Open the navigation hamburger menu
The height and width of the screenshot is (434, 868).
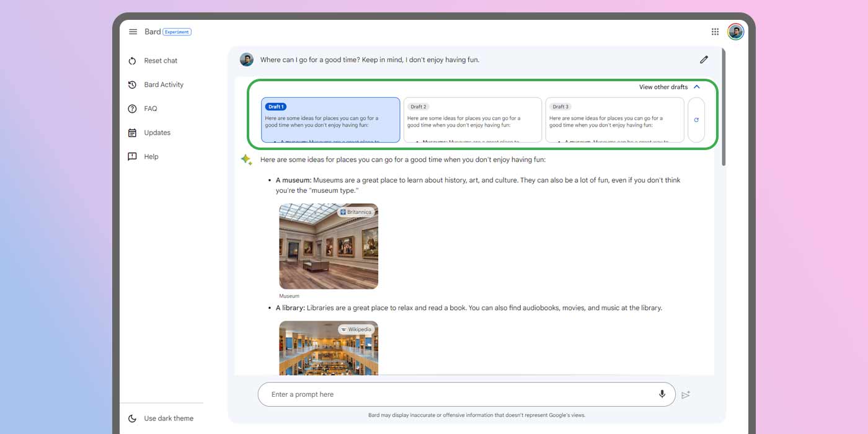coord(133,32)
